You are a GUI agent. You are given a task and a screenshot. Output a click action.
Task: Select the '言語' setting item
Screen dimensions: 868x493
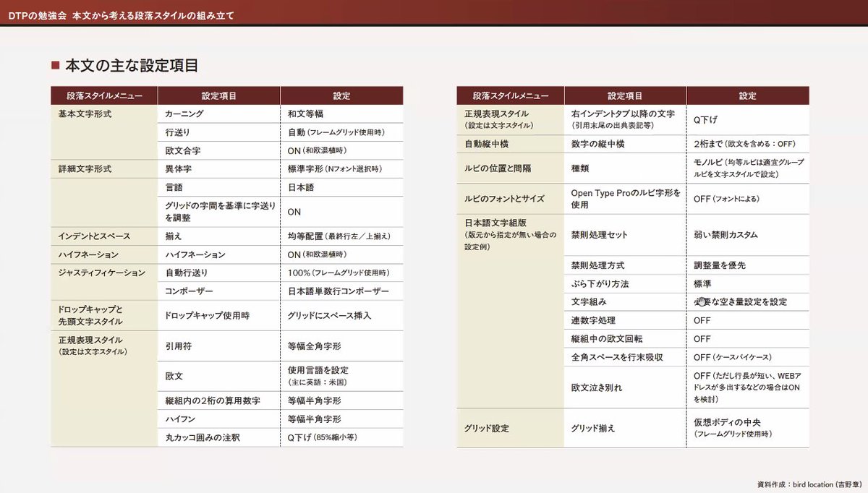pos(173,187)
